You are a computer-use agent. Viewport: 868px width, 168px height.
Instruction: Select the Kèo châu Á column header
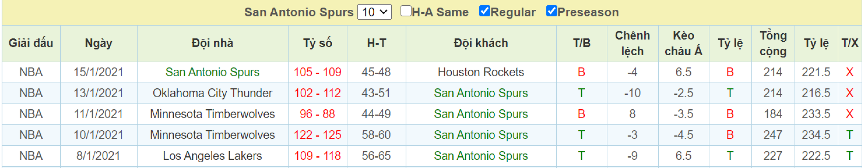(x=683, y=43)
